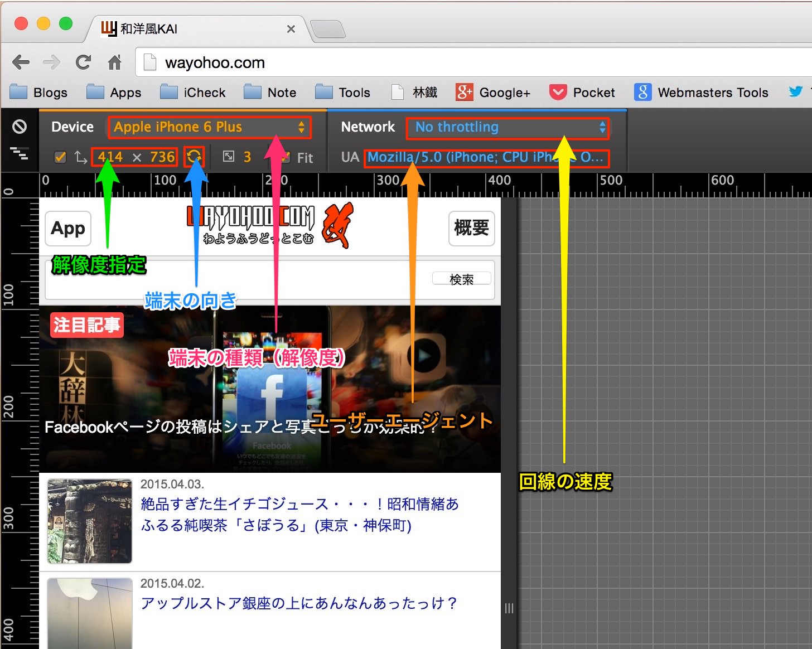
Task: Tap the 概要 button on the page
Action: pyautogui.click(x=472, y=228)
